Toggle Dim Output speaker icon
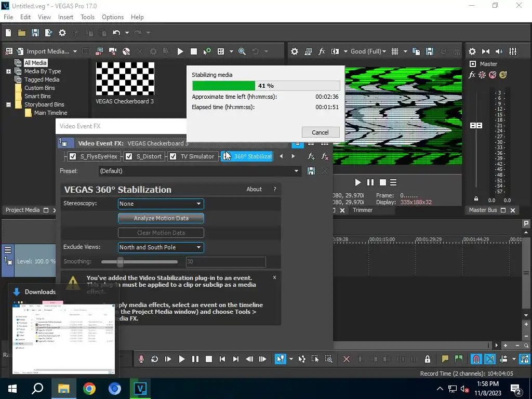532x399 pixels. tap(499, 51)
